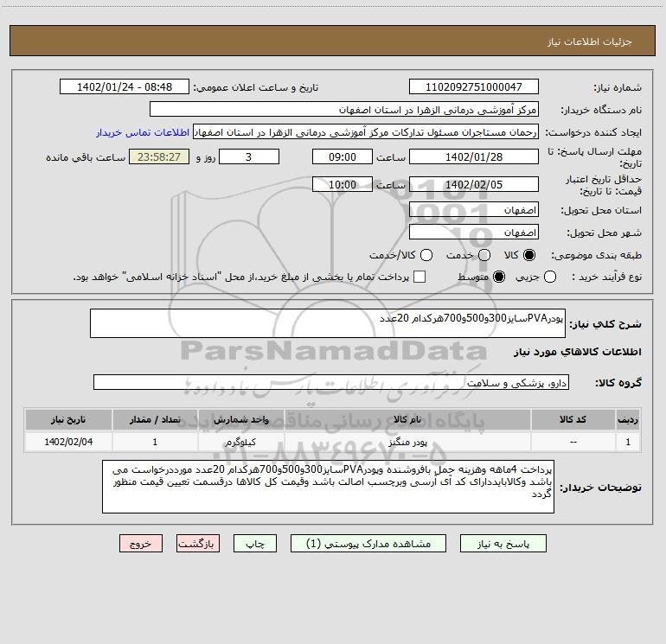Click the request creator field رحمان مستاجران
The image size is (666, 644).
366,132
